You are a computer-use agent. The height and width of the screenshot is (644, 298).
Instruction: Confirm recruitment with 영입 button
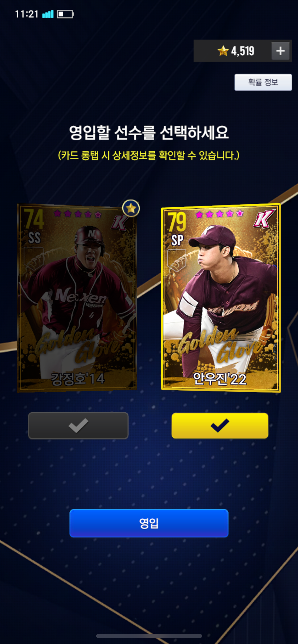pos(149,523)
